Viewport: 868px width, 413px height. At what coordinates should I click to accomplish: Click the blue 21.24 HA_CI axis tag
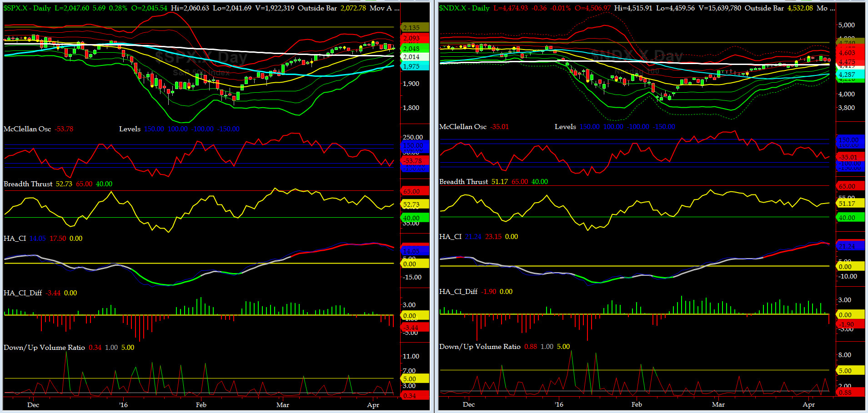click(850, 246)
